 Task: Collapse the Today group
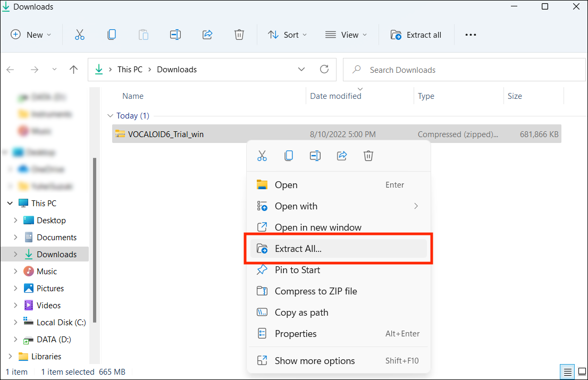click(x=110, y=116)
